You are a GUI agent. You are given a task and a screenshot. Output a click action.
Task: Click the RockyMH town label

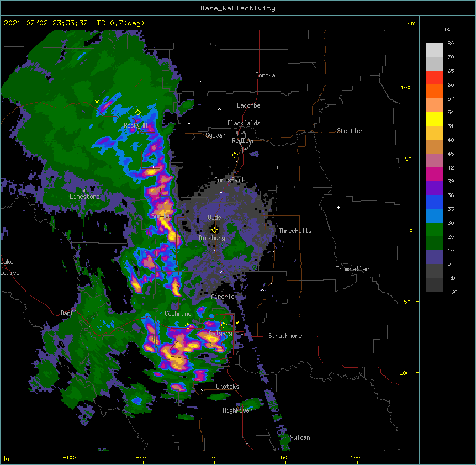(136, 125)
